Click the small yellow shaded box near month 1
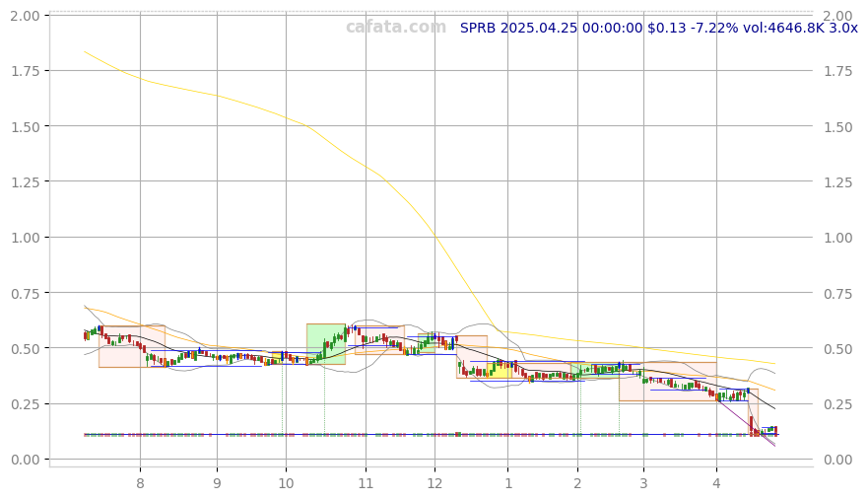The width and height of the screenshot is (868, 500). click(499, 370)
